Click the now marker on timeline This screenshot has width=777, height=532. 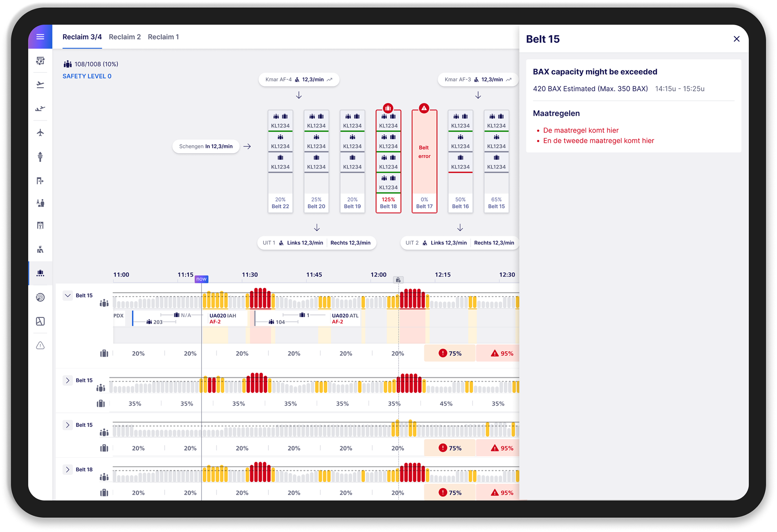tap(201, 279)
